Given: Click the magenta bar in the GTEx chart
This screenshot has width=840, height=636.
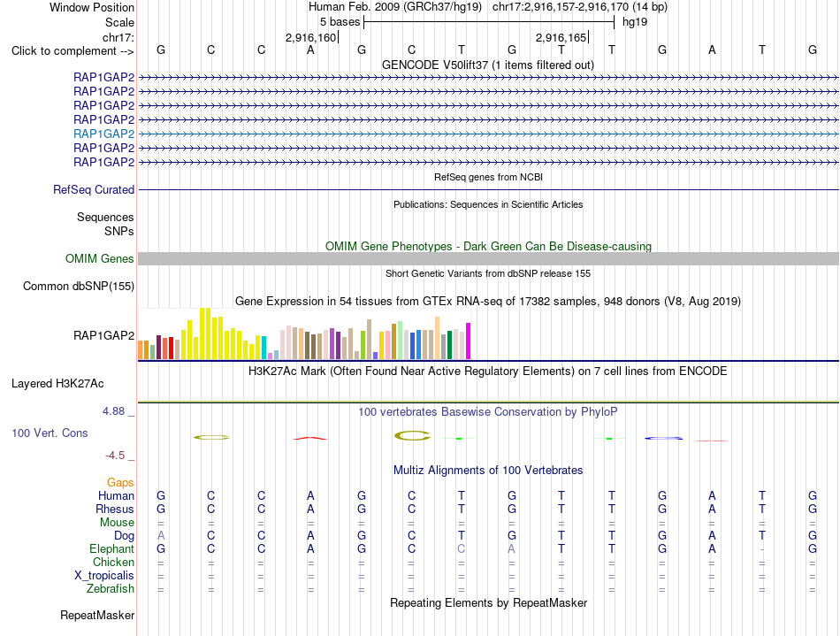Looking at the screenshot, I should tap(469, 341).
